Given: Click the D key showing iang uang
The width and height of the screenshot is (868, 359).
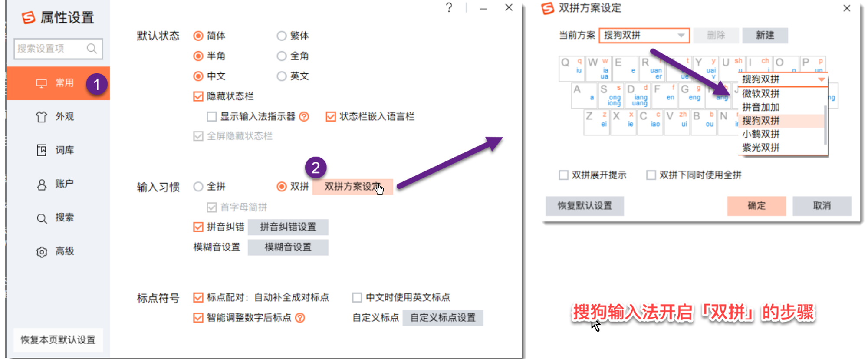Looking at the screenshot, I should point(637,96).
